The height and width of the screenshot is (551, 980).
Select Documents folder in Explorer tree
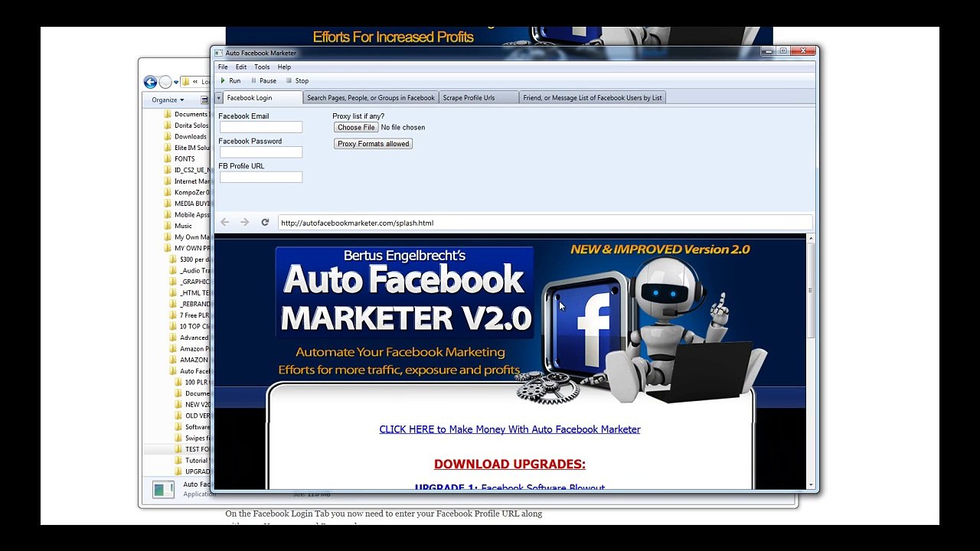pos(186,114)
